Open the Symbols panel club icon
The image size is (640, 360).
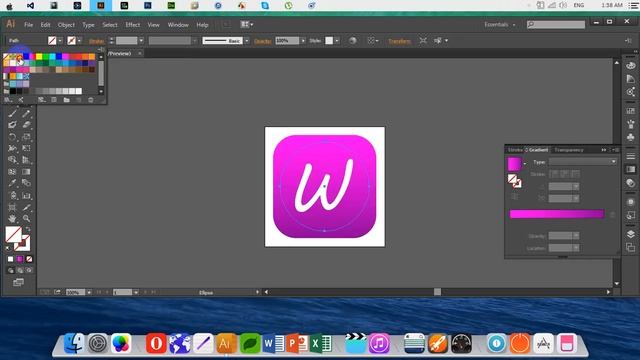coord(631,137)
